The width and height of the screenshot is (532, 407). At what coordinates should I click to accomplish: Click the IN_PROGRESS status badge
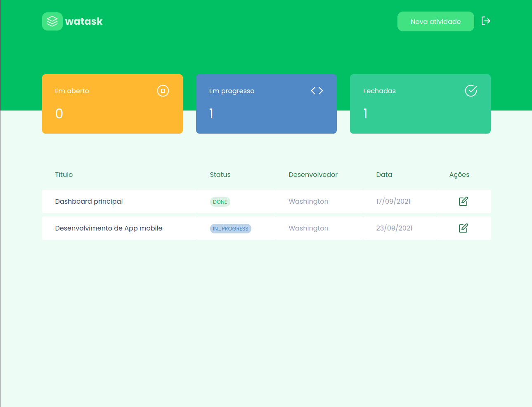point(231,228)
